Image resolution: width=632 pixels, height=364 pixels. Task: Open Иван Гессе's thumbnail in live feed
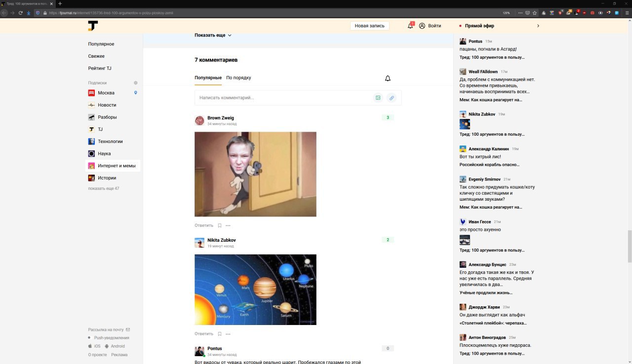(465, 240)
